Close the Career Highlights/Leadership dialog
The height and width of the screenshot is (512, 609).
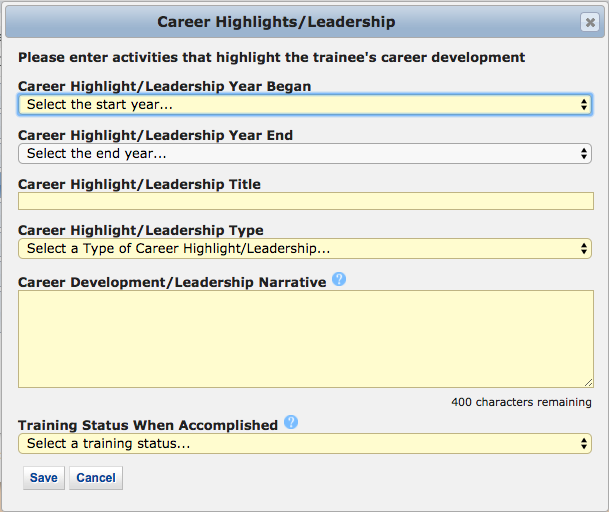590,23
